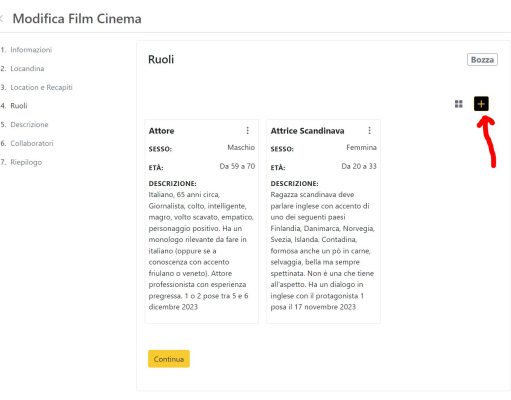This screenshot has height=400, width=511.
Task: Click the Attrice Scandinava card title
Action: (307, 131)
